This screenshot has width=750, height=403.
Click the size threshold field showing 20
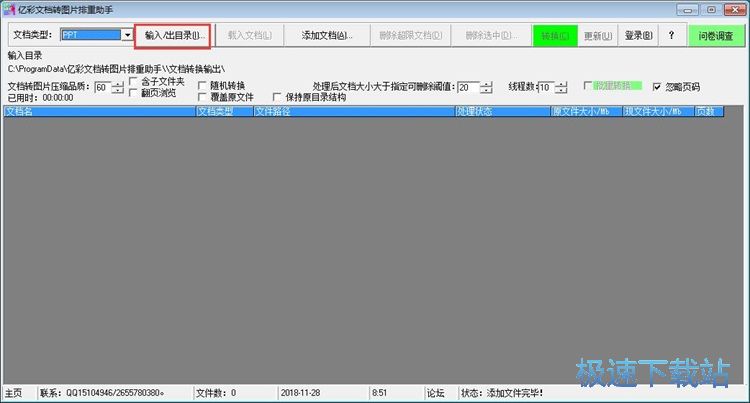click(468, 87)
